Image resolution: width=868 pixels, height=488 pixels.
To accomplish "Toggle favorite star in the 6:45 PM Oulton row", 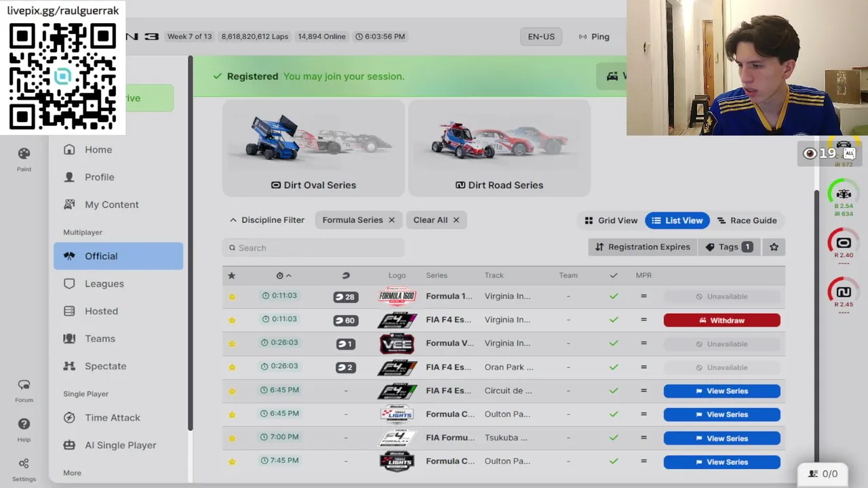I will (x=232, y=415).
